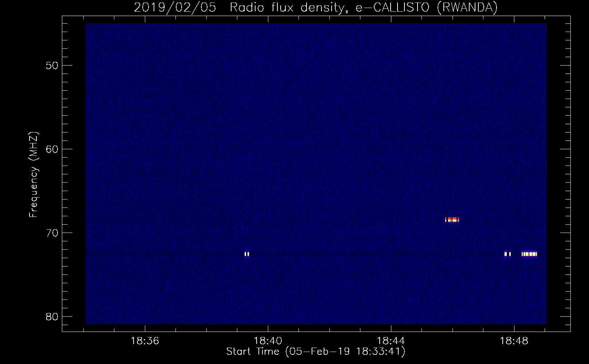Screen dimensions: 589x364
Task: Click the two-dot signal just before 18:48
Action: pyautogui.click(x=507, y=254)
